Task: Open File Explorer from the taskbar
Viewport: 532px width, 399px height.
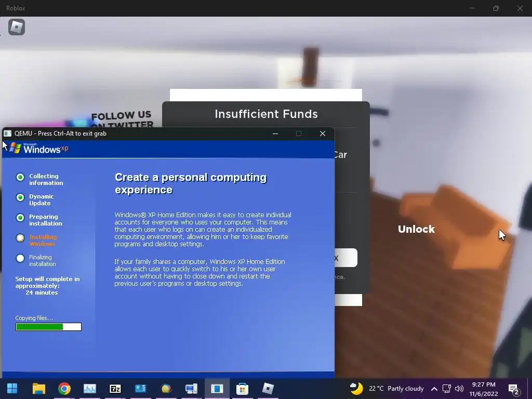Action: pos(38,389)
